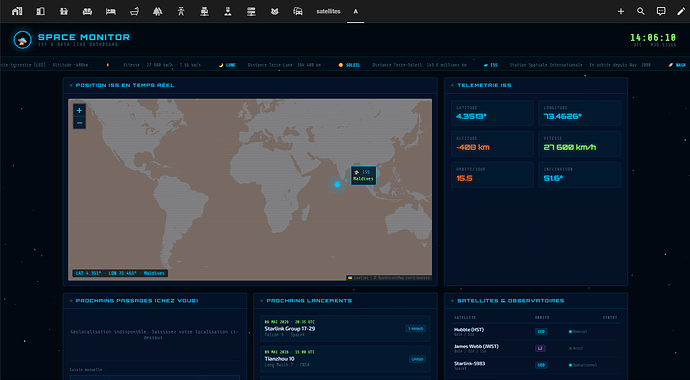690x380 pixels.
Task: Click the Nominal status of Hubble
Action: click(578, 332)
